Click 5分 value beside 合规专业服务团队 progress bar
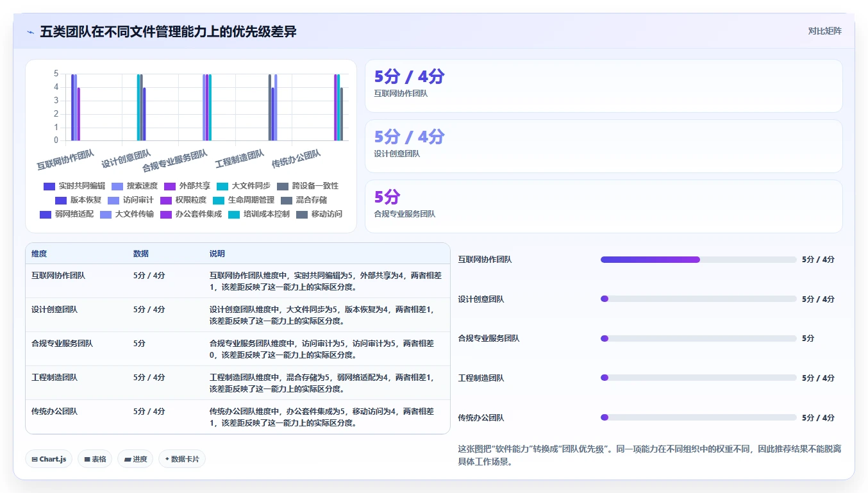Screen dimensions: 868x493 click(x=808, y=338)
